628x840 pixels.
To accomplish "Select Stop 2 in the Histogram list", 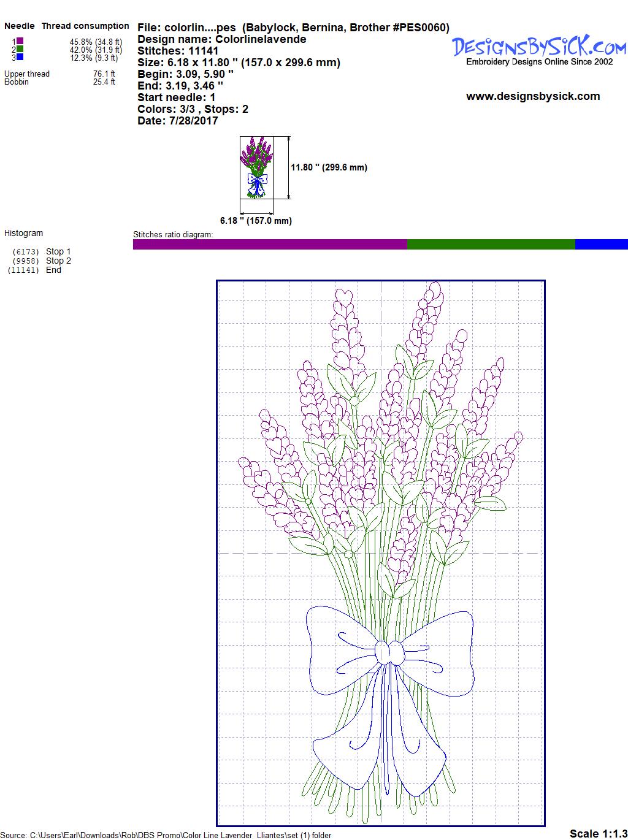I will (58, 261).
